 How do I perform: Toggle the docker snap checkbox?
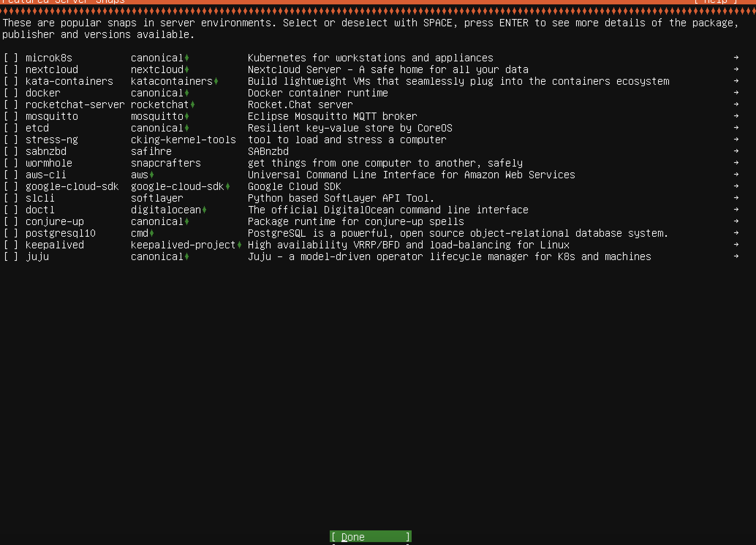(x=11, y=93)
